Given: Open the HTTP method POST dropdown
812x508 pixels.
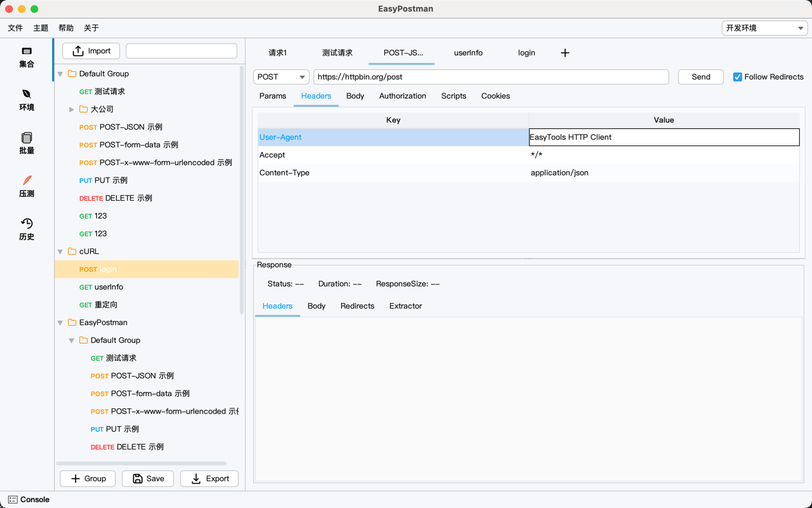Looking at the screenshot, I should [281, 77].
